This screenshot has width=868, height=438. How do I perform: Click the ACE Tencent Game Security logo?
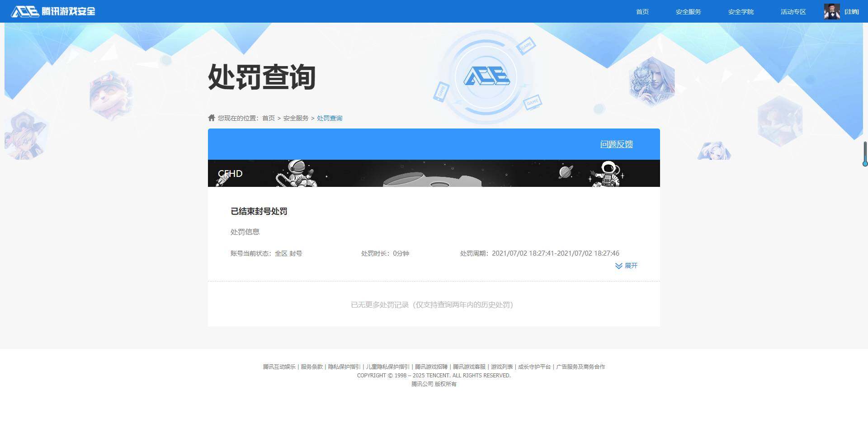(x=53, y=11)
